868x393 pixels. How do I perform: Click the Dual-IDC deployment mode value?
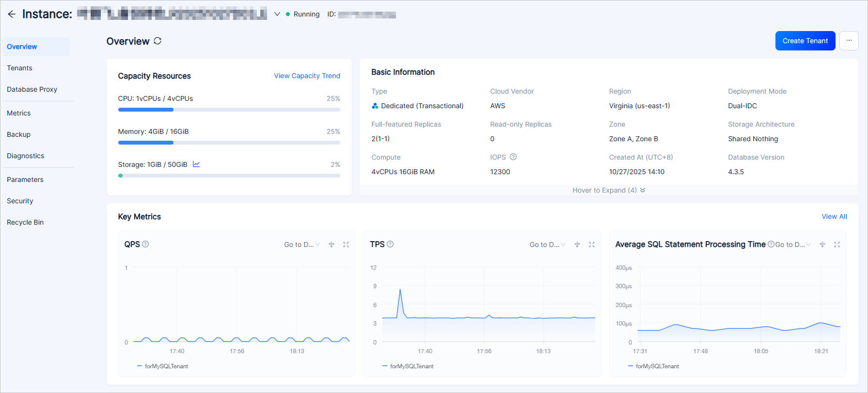[742, 106]
